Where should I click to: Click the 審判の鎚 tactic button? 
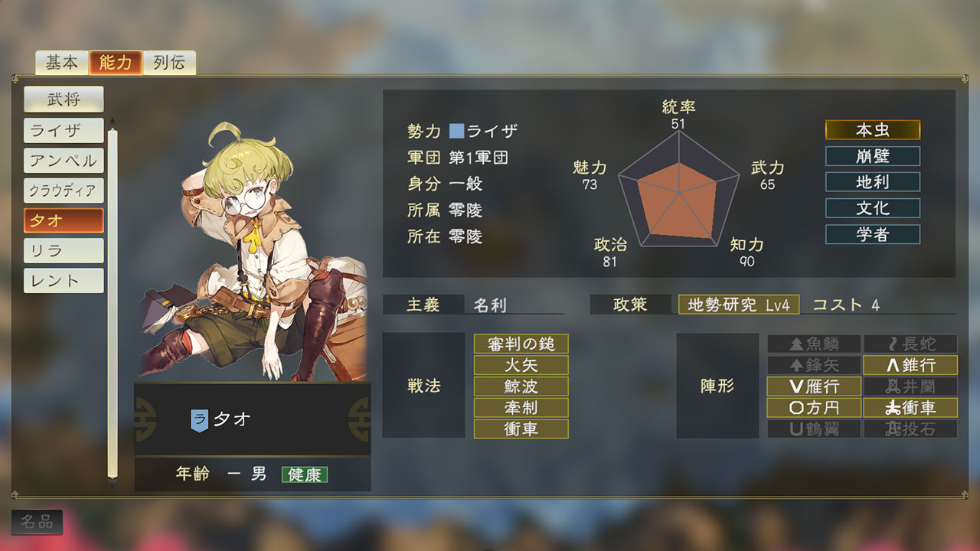pyautogui.click(x=521, y=344)
